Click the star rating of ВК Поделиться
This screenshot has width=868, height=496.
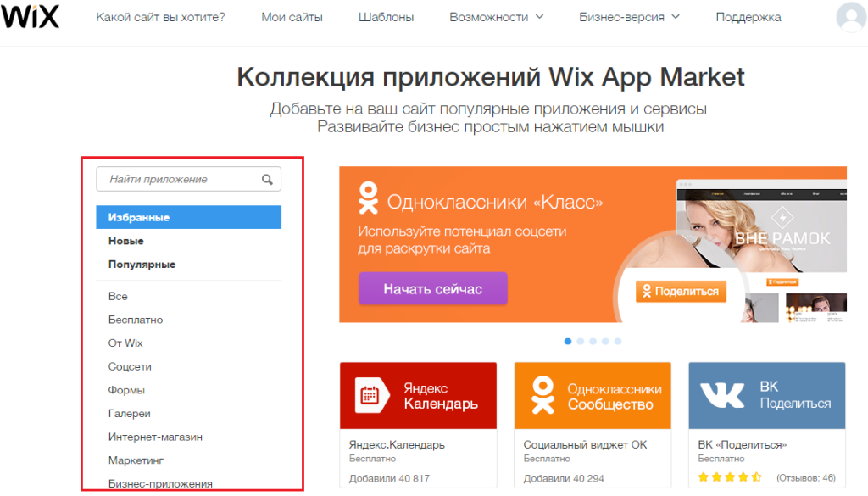[x=730, y=477]
